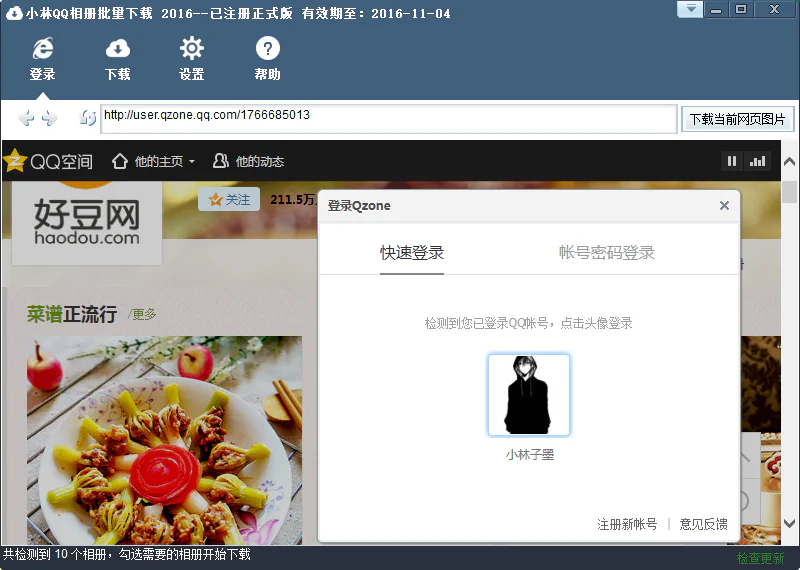Viewport: 800px width, 570px height.
Task: Open the music equalizer bars icon
Action: coord(757,161)
